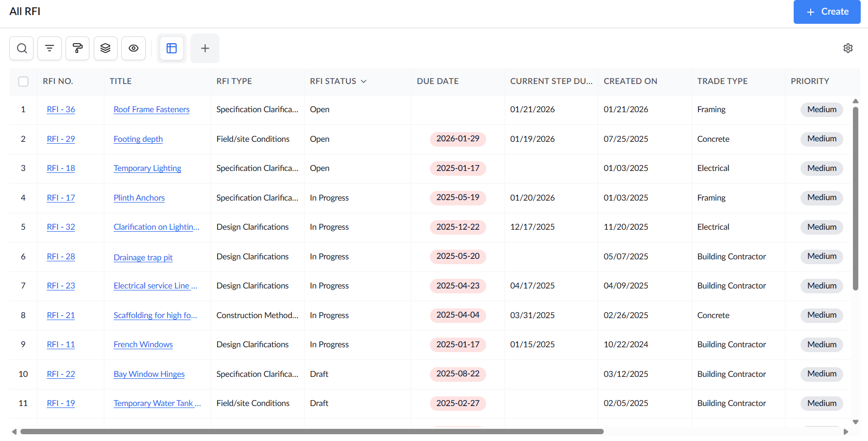Click due date badge 2025-05-19

point(458,198)
